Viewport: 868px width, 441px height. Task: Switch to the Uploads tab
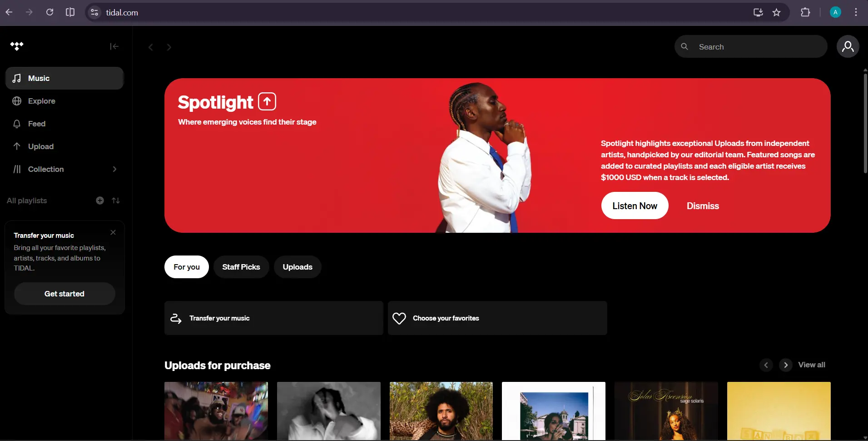(298, 267)
